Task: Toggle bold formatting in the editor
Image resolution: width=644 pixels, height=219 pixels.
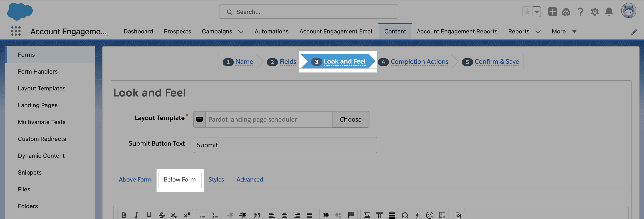Action: [x=124, y=215]
